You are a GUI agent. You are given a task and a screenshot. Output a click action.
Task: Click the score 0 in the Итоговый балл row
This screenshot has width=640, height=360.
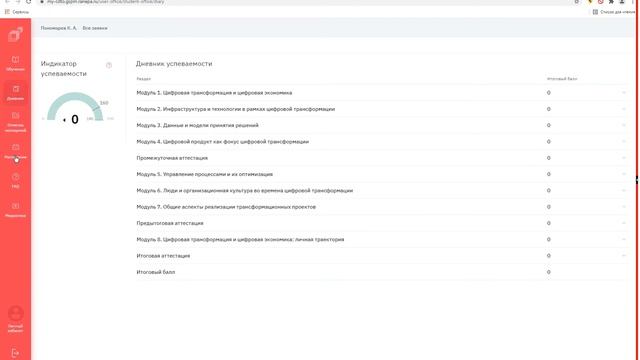coord(549,272)
